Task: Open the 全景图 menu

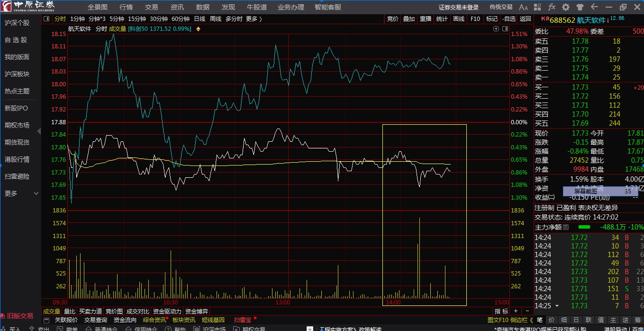Action: point(98,7)
